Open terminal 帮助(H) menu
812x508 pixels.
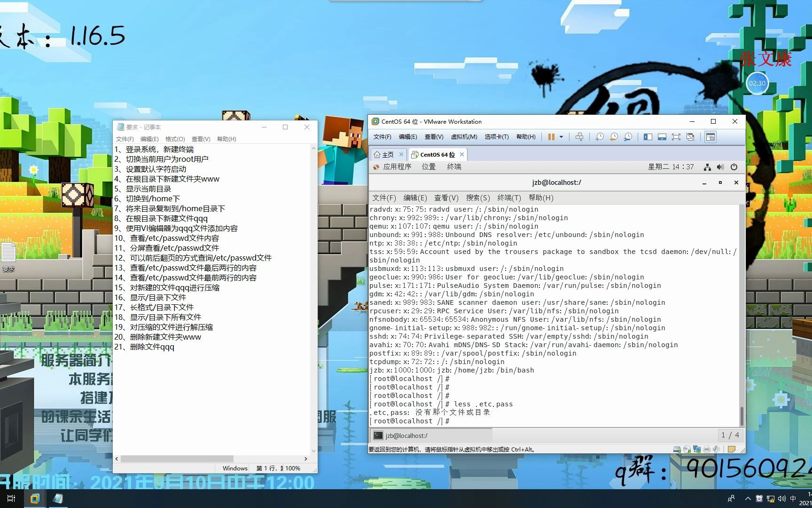[x=541, y=198]
